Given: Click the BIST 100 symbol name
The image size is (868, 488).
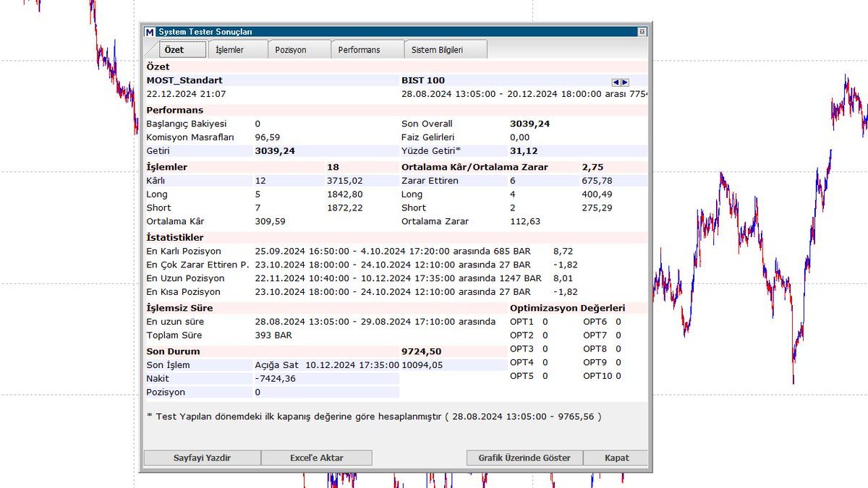Looking at the screenshot, I should point(423,80).
